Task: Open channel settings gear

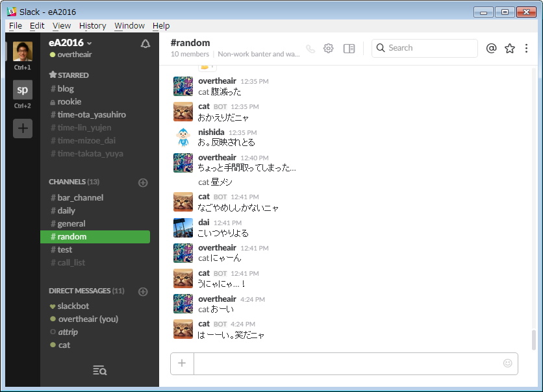Action: (328, 49)
